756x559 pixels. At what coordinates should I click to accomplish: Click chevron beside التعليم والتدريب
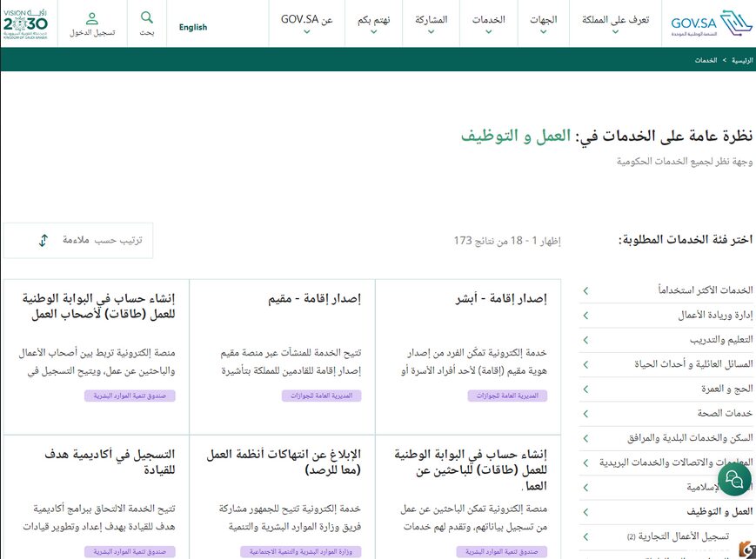[585, 340]
